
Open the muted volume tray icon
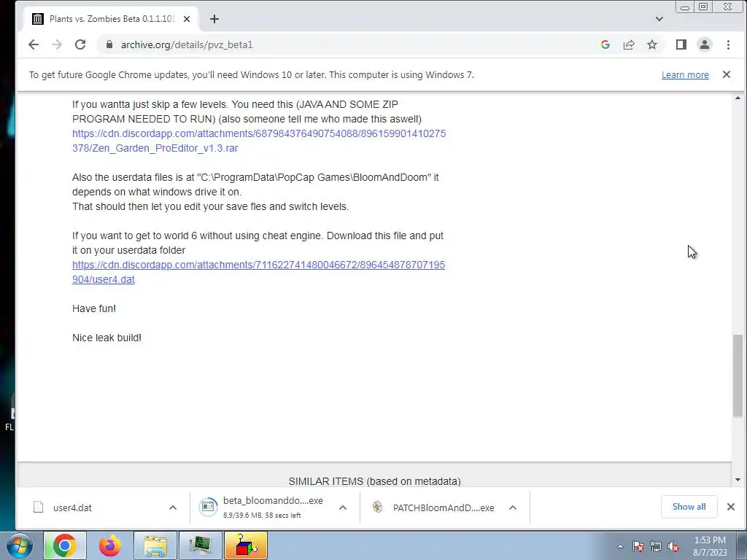pyautogui.click(x=673, y=547)
